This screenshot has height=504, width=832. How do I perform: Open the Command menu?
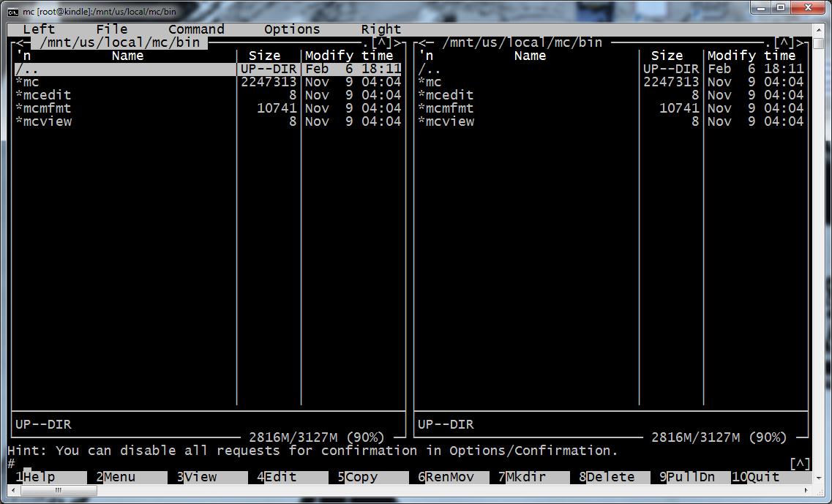196,29
